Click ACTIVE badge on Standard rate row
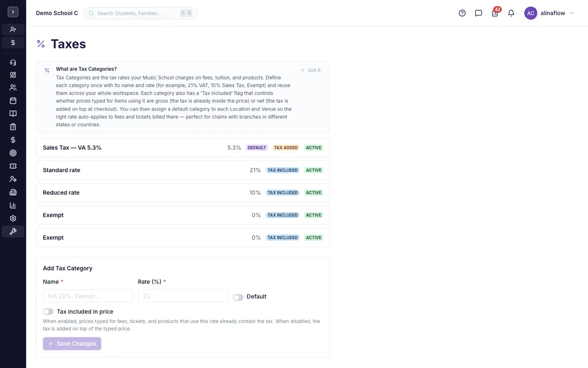 (314, 170)
